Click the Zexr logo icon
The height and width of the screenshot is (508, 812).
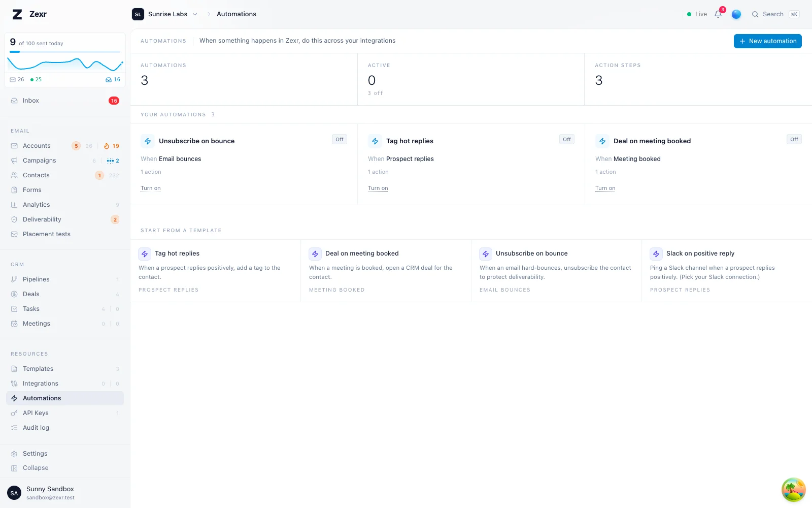17,14
